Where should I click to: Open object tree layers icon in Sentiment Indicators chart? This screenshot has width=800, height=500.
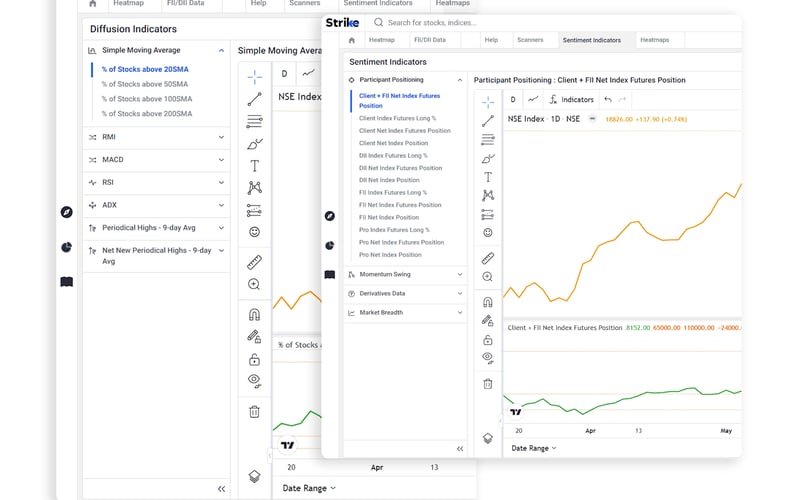488,438
